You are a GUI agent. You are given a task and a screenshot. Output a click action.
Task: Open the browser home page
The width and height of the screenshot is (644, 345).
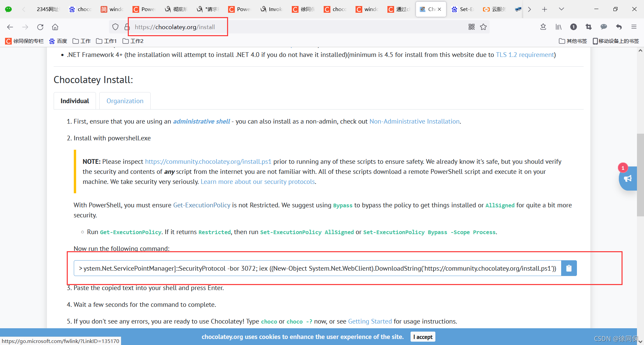pos(55,27)
